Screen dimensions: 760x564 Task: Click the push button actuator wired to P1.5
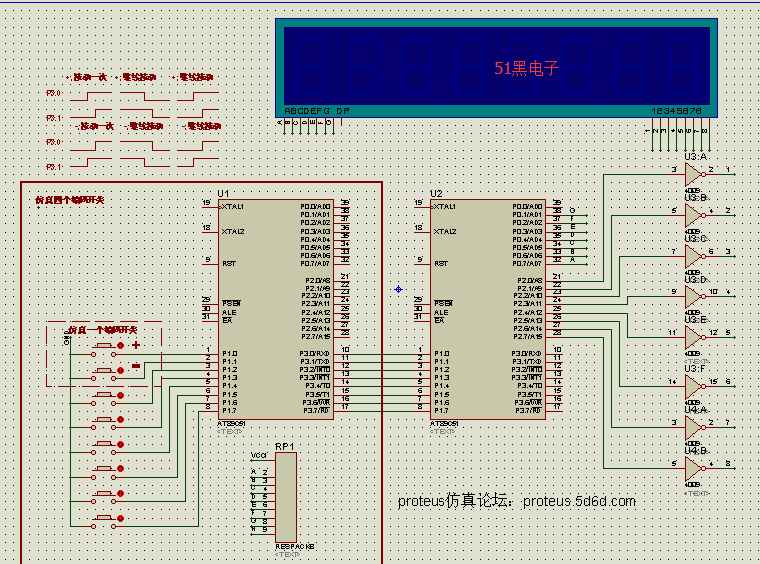[121, 469]
